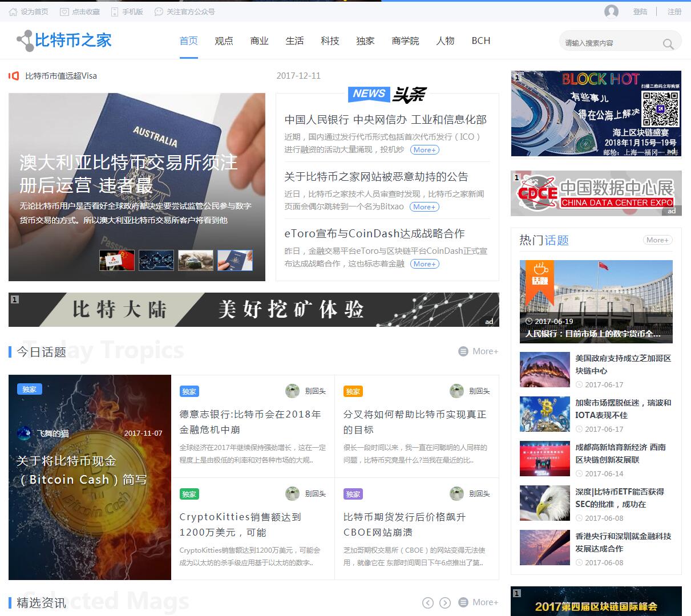Click the 点击收藏 bookmark icon
This screenshot has height=616, width=691.
pos(64,11)
